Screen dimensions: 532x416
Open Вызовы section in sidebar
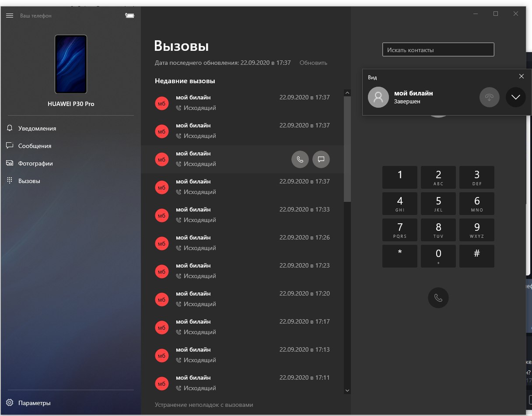tap(71, 181)
